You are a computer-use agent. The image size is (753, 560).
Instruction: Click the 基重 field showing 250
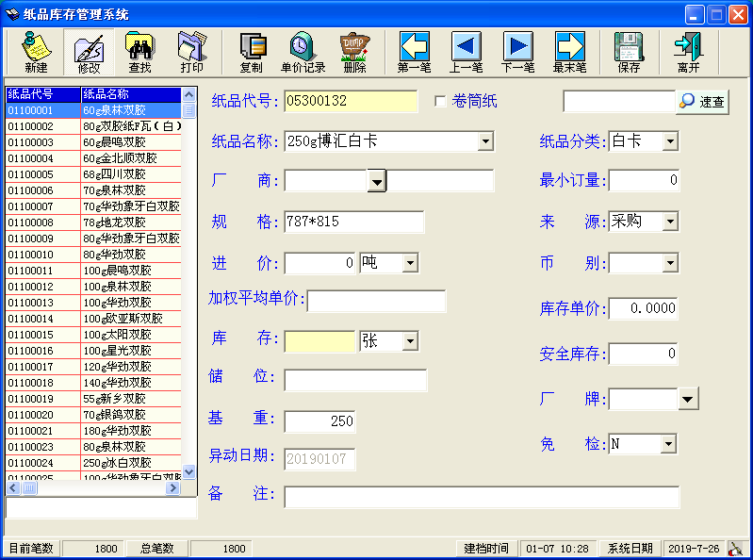pyautogui.click(x=319, y=421)
